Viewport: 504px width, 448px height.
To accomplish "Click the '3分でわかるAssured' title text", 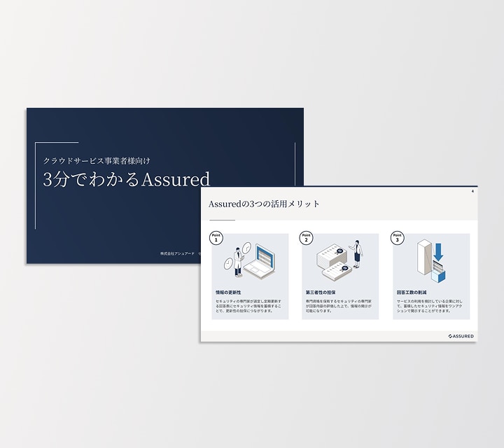I will tap(126, 179).
